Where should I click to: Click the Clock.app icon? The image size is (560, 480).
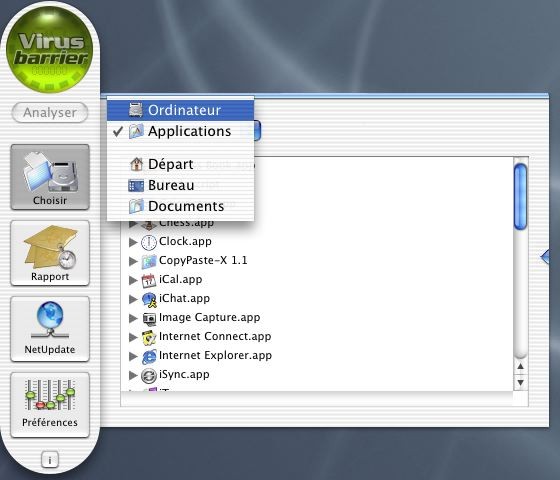tap(149, 243)
